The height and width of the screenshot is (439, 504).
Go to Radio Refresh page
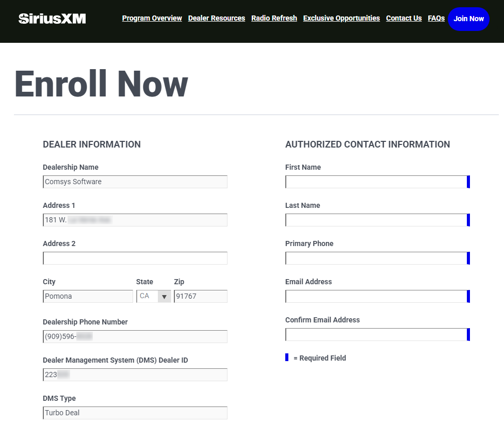pos(274,19)
